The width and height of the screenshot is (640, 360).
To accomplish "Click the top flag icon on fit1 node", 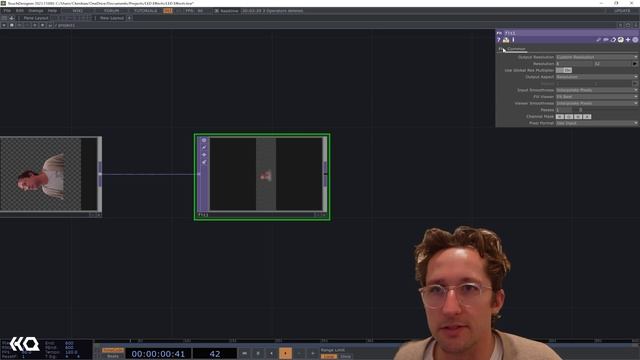I will pyautogui.click(x=204, y=140).
